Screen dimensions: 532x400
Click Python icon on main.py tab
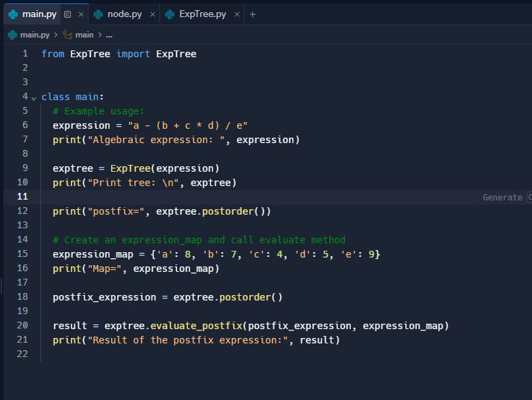click(x=13, y=14)
